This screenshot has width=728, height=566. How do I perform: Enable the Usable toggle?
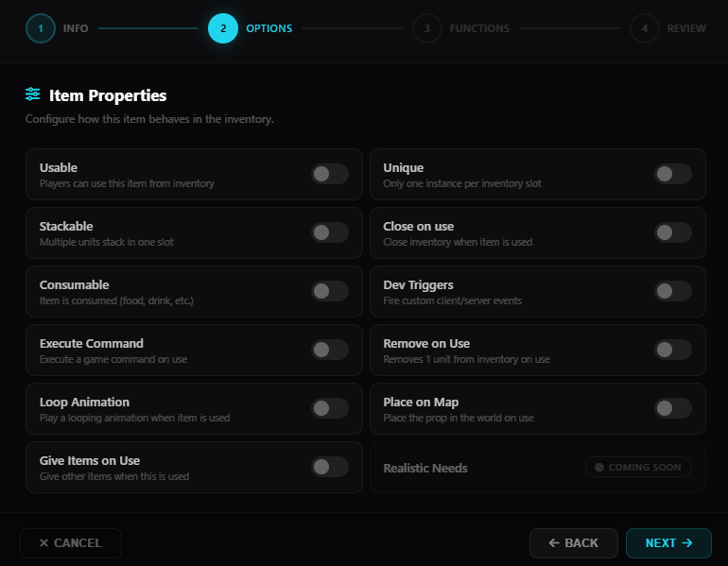click(x=330, y=174)
